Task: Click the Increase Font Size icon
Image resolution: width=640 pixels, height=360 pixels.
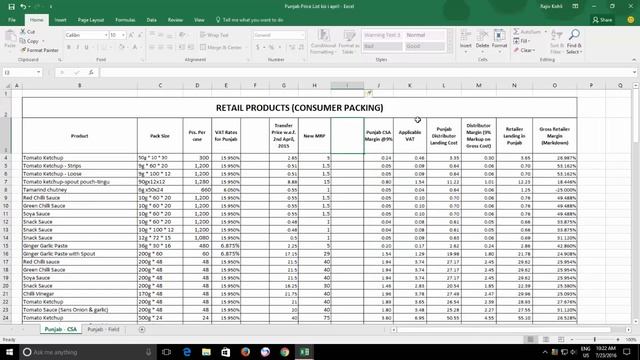Action: (131, 35)
